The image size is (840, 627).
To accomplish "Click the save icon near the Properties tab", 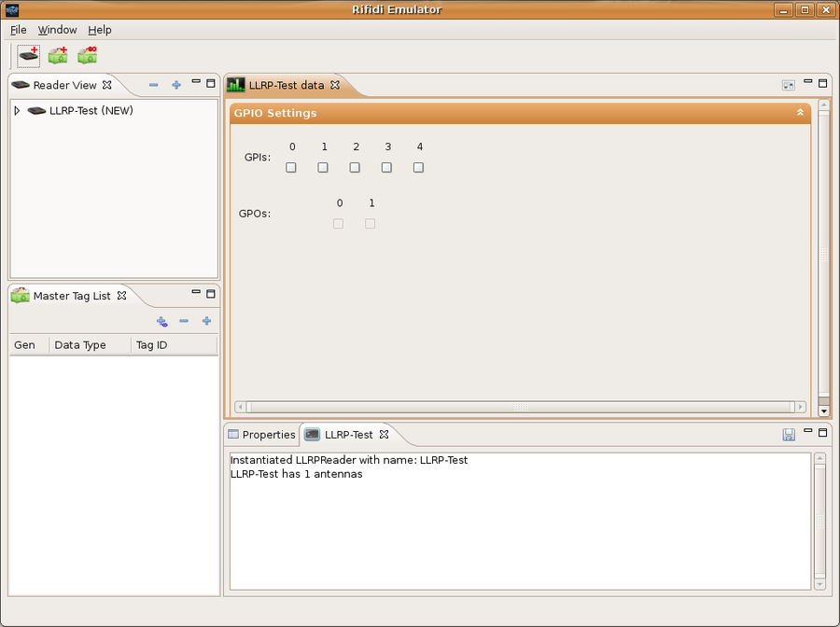I will [x=789, y=433].
